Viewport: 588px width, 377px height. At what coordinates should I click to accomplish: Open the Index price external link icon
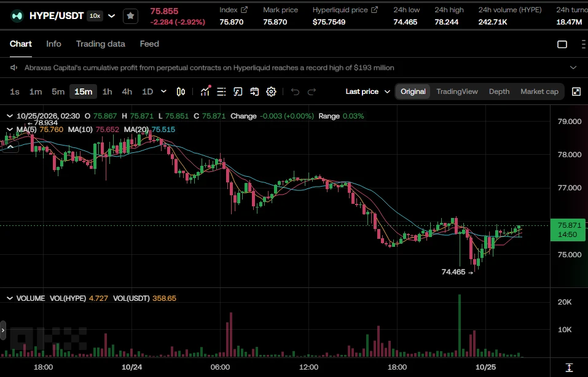244,10
